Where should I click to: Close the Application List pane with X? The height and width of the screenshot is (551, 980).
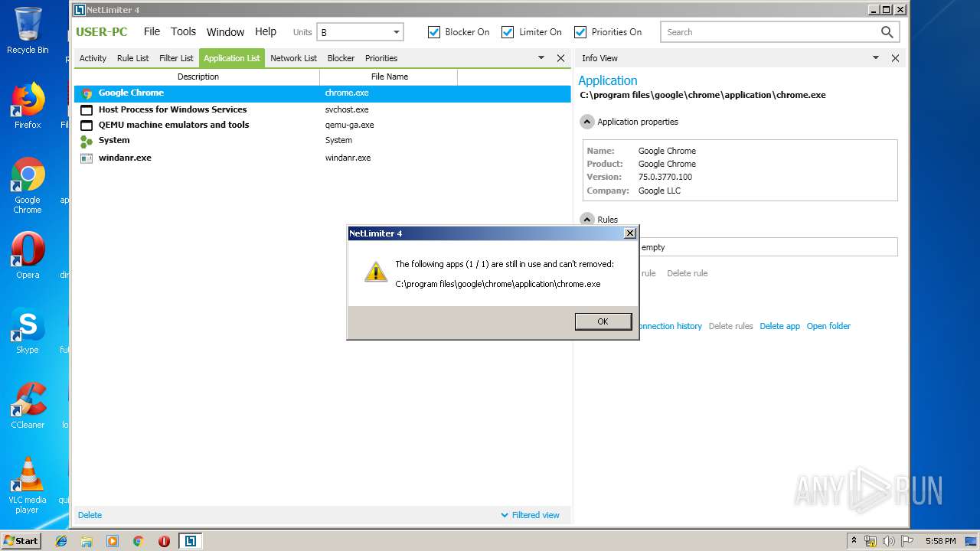(x=560, y=58)
